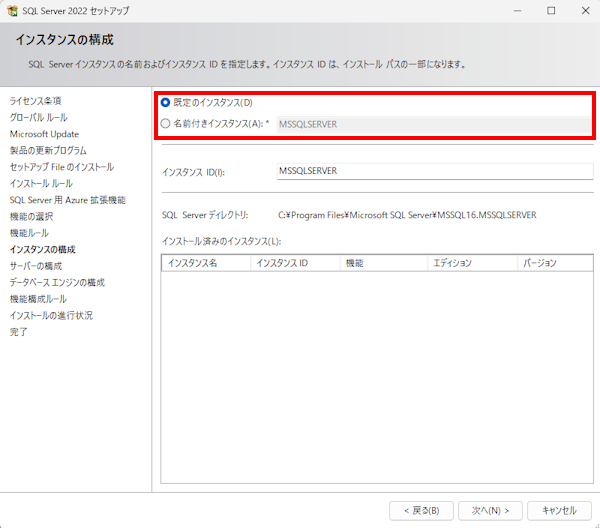This screenshot has width=600, height=528.
Task: Click the インスタンス ID(I) input field
Action: click(435, 171)
